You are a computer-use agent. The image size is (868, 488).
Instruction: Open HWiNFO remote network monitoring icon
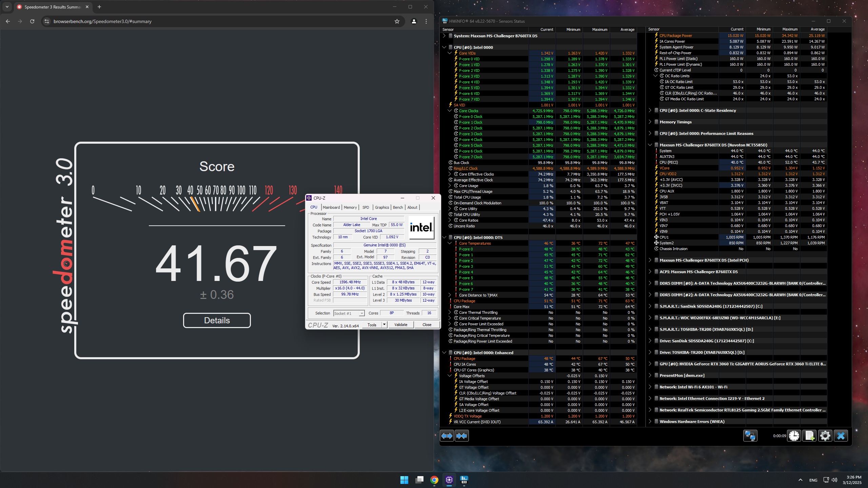pyautogui.click(x=750, y=436)
